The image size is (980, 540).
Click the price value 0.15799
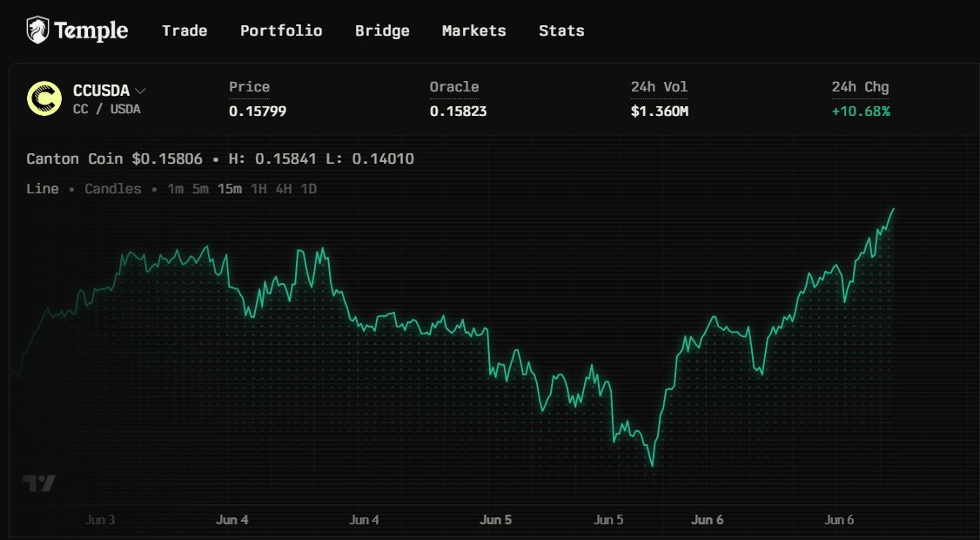pos(258,111)
